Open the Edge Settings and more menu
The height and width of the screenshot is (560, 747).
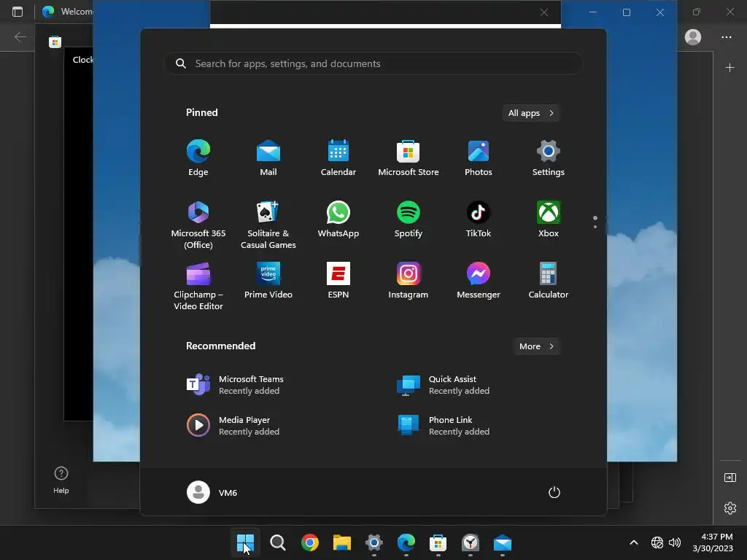tap(726, 36)
